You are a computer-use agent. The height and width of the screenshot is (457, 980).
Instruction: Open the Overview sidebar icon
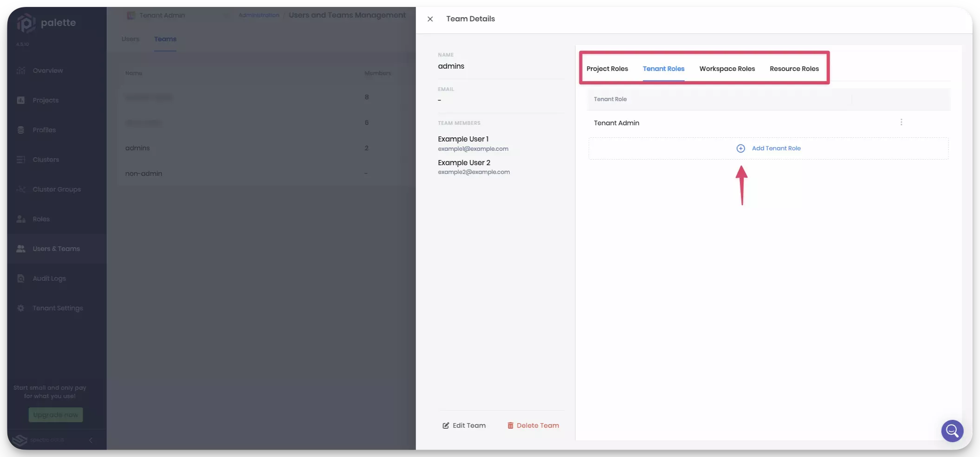coord(21,71)
